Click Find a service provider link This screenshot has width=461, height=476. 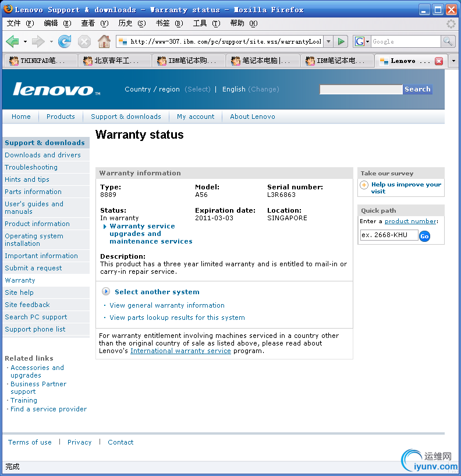tap(48, 409)
